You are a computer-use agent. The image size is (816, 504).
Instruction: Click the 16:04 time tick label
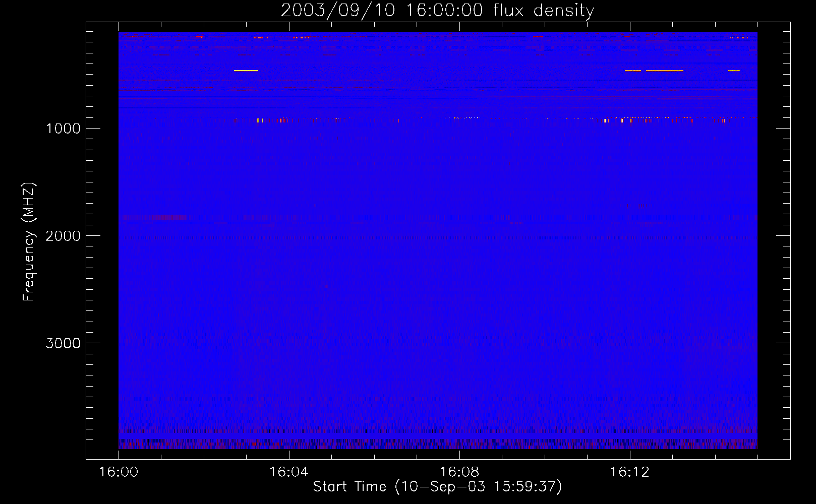point(289,472)
